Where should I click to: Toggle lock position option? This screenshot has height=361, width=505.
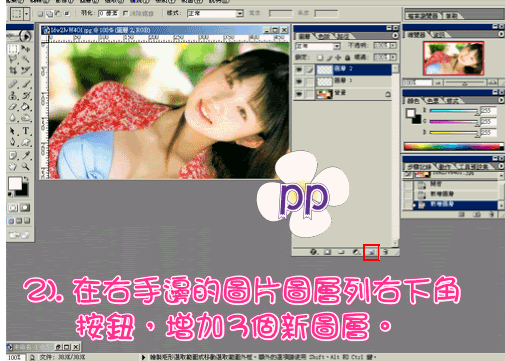coord(338,58)
